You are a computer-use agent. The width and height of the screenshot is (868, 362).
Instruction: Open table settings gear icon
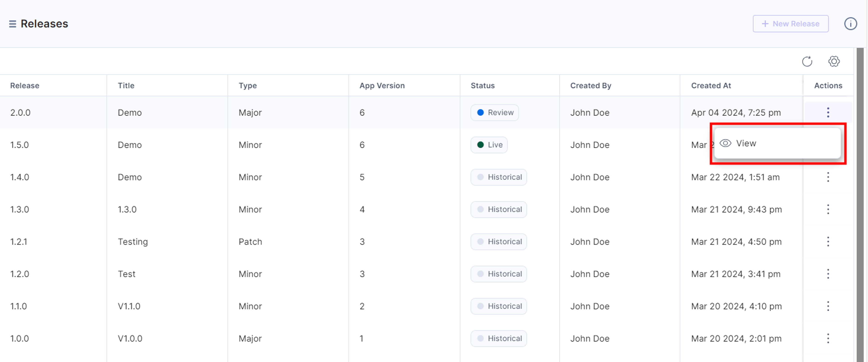pos(834,61)
